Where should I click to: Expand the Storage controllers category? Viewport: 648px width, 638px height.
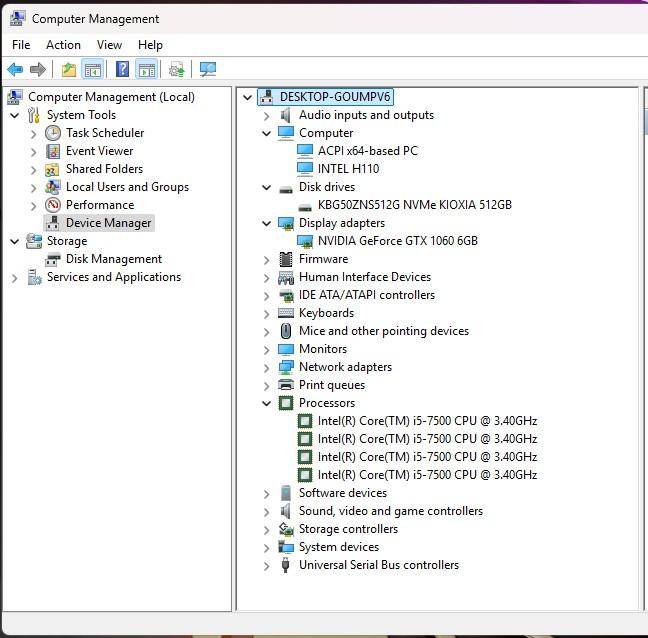(x=267, y=530)
